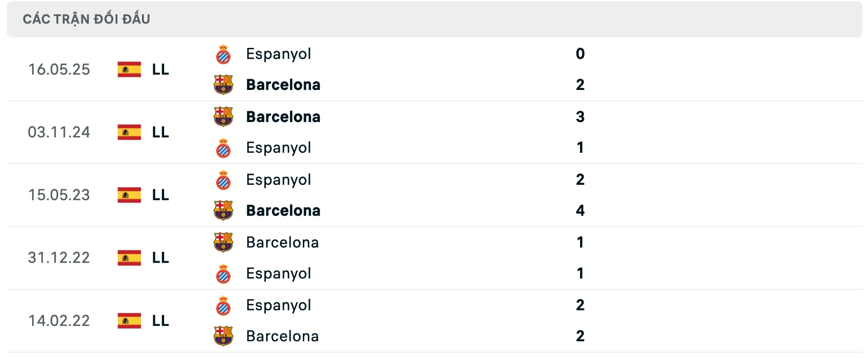Select the Espanyol crest from the 15.05.23 match
This screenshot has width=868, height=358.
223,179
